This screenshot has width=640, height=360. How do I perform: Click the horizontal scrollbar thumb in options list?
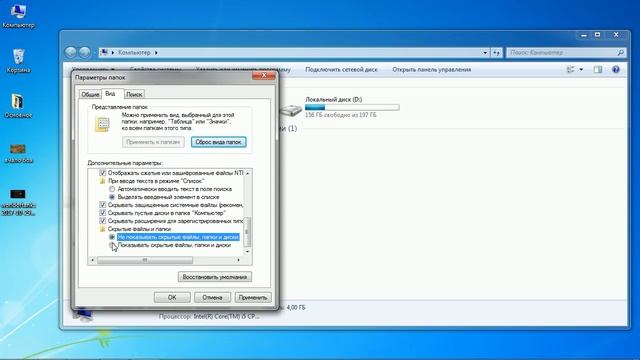click(x=145, y=260)
